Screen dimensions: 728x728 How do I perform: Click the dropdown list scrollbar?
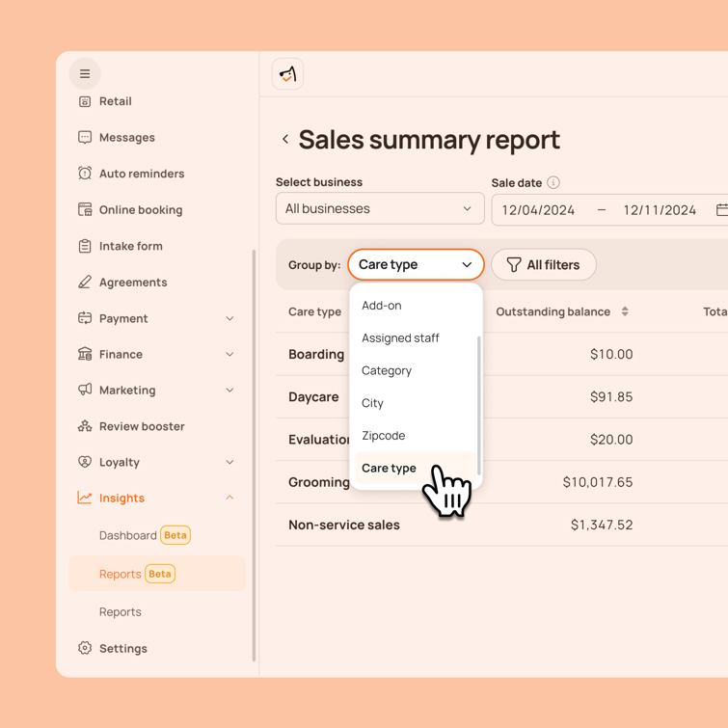click(478, 405)
